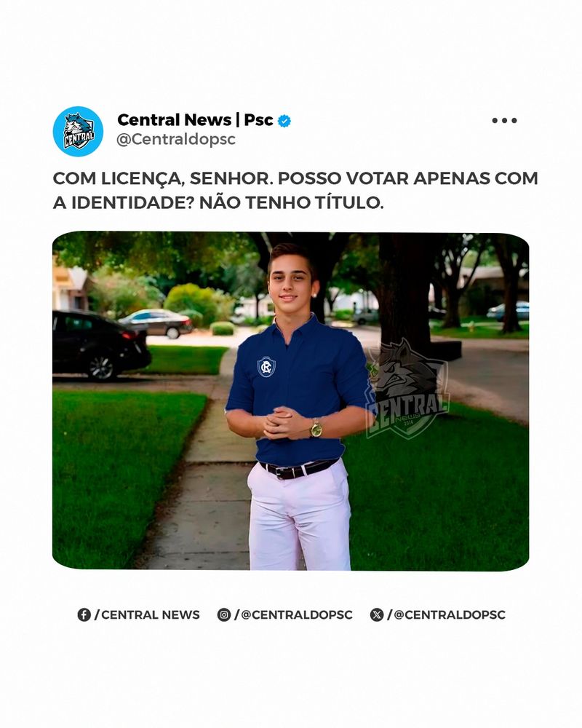Click the silver car in the background
This screenshot has width=582, height=728.
point(156,323)
